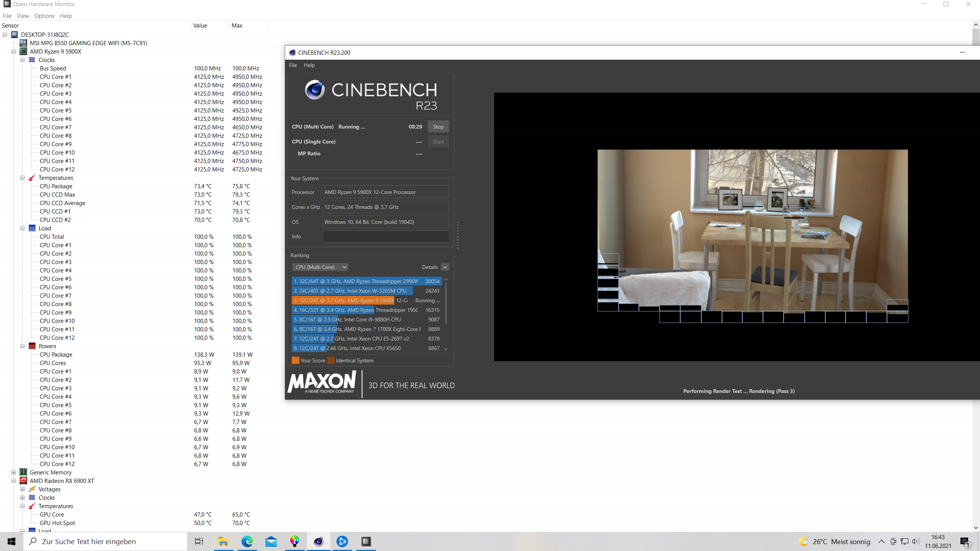Open Microsoft Edge from the taskbar
The image size is (980, 551).
[247, 541]
